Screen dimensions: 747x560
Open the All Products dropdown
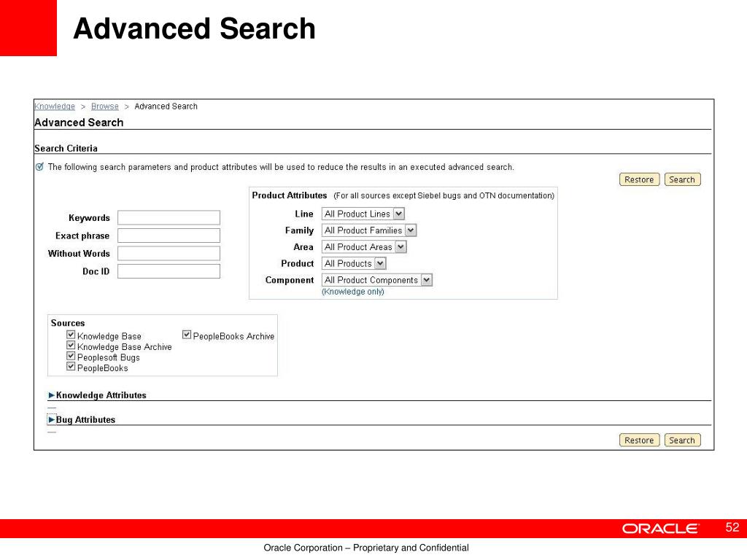tap(354, 263)
